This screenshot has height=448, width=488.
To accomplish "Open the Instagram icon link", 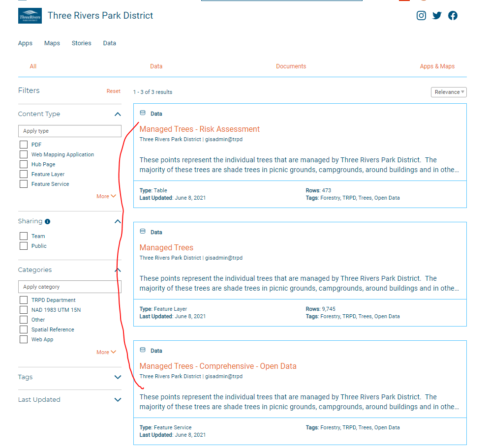I will (x=421, y=16).
